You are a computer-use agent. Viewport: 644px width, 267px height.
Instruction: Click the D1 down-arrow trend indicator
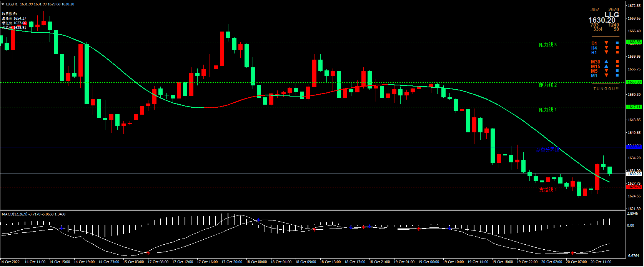606,43
